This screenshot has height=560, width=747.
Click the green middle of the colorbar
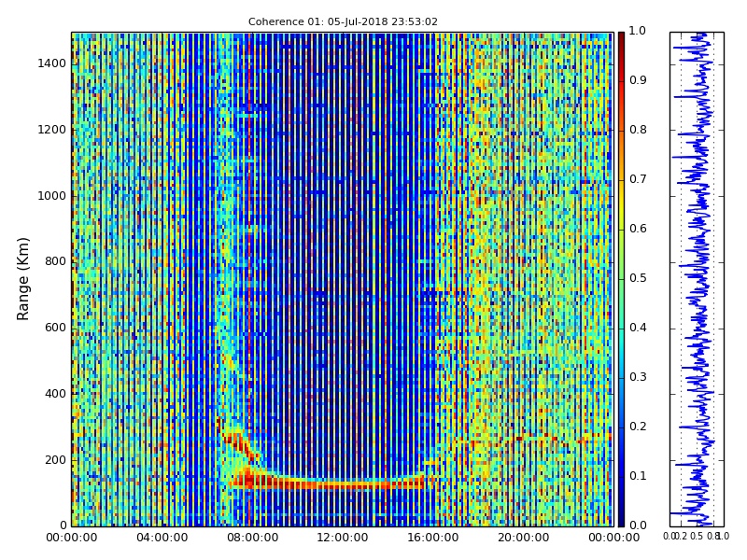(x=621, y=278)
